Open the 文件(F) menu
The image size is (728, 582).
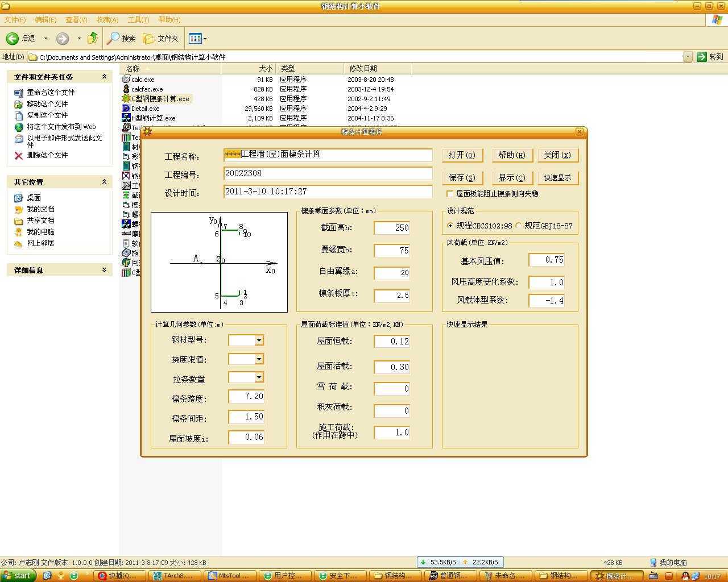tap(15, 20)
